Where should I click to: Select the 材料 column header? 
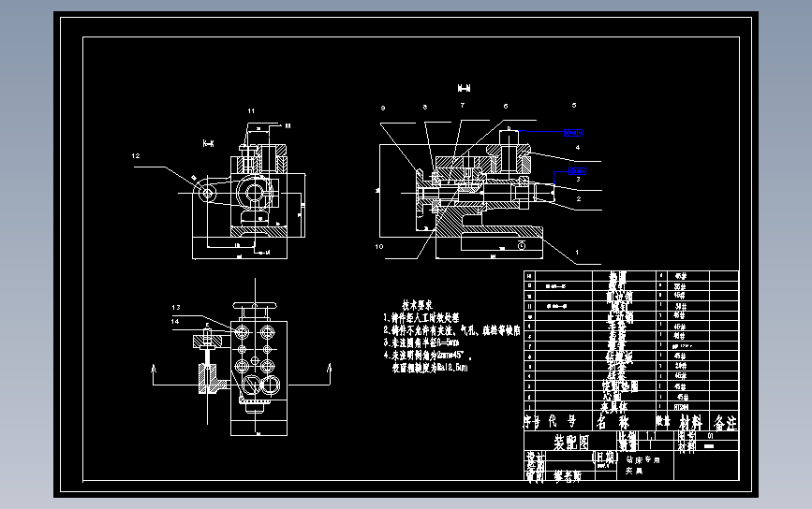point(690,422)
